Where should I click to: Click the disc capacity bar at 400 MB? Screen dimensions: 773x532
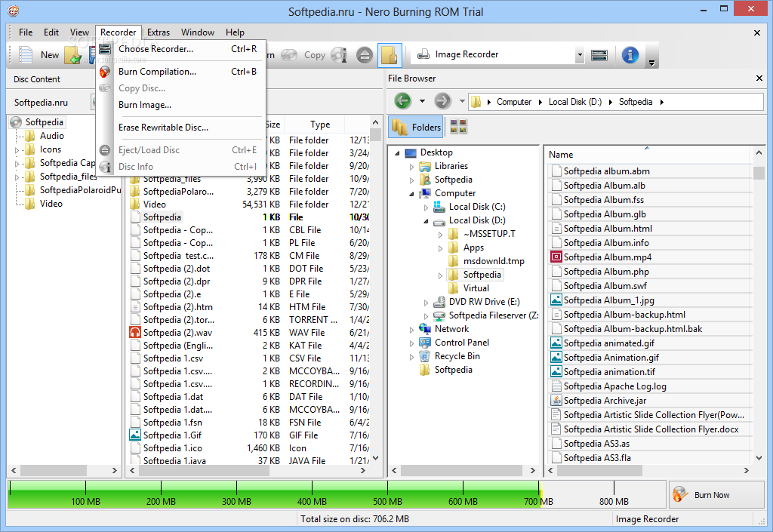[312, 494]
